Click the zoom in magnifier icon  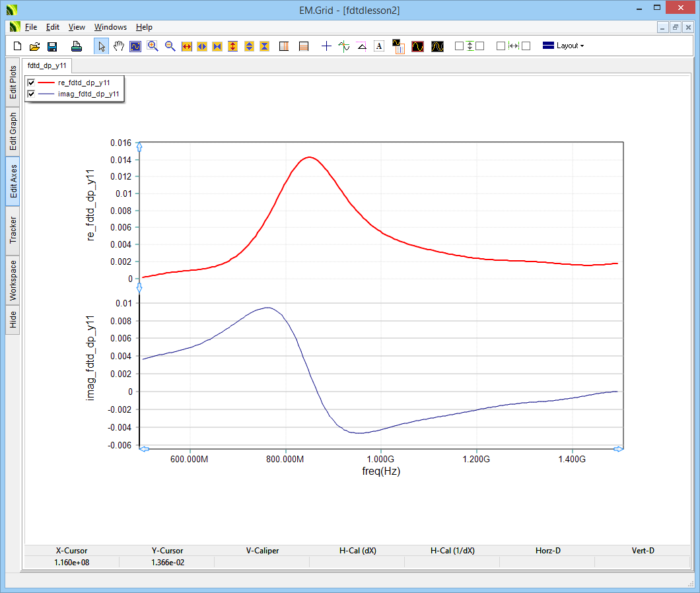[153, 46]
